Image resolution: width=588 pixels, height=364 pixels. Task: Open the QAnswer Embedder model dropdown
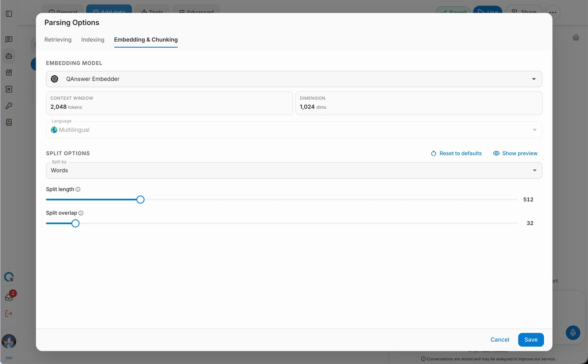(294, 79)
